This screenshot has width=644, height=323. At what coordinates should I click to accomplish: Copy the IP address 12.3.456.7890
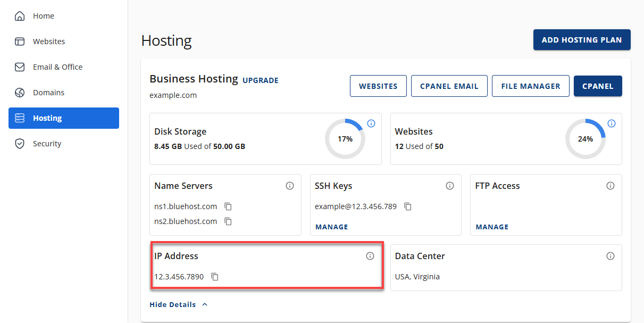215,277
